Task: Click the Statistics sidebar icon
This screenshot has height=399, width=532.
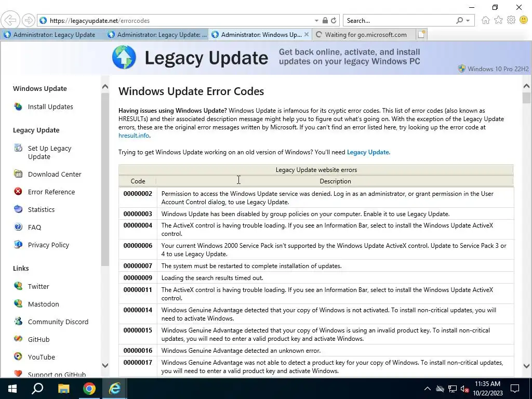Action: 18,209
